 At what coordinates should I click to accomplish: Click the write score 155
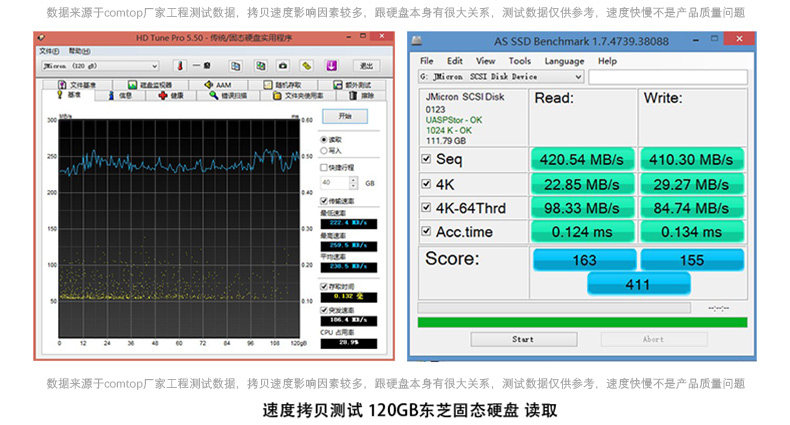coord(692,260)
